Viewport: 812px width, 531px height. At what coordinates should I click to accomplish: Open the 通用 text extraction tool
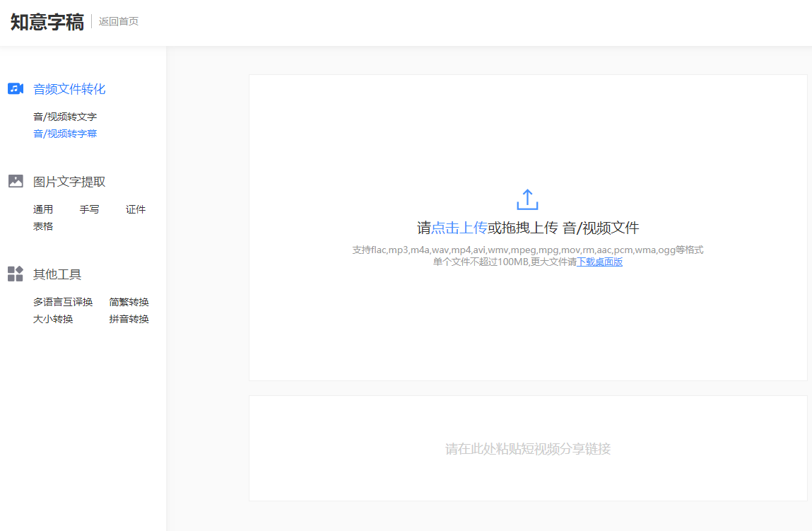click(43, 209)
